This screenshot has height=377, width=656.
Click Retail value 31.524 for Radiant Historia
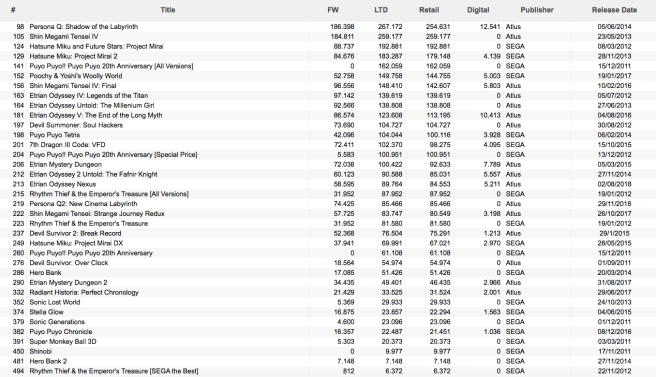tap(440, 292)
